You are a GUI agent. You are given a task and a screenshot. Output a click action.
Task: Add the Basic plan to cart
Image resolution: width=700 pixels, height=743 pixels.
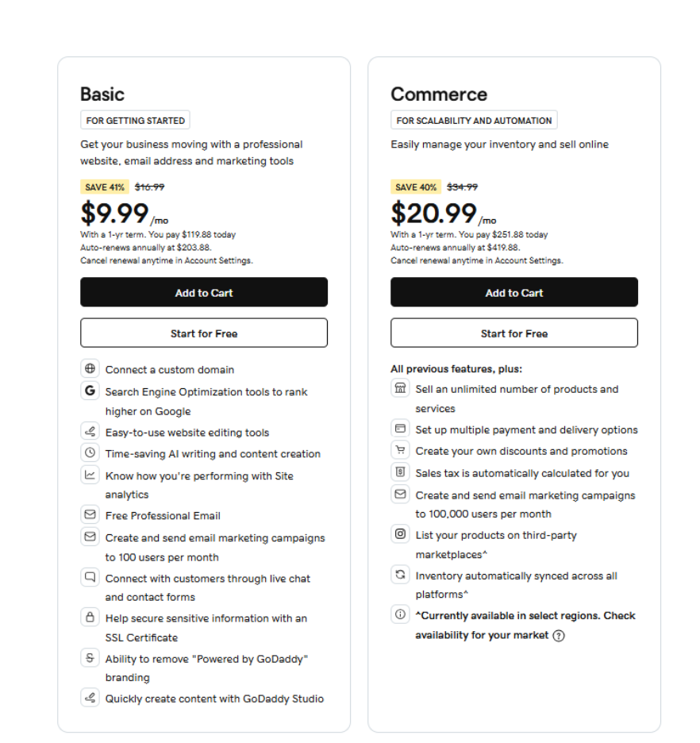pyautogui.click(x=204, y=292)
